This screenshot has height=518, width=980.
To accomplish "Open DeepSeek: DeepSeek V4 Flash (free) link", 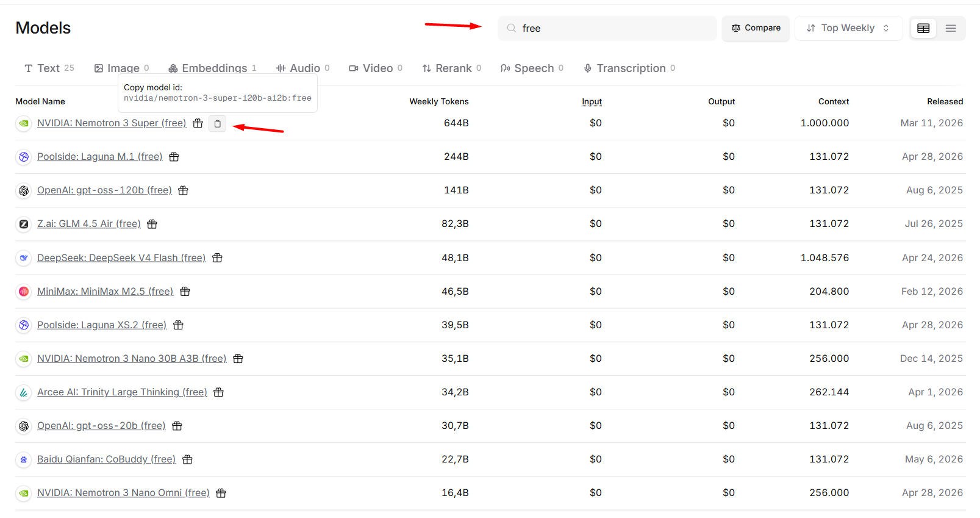I will point(121,258).
